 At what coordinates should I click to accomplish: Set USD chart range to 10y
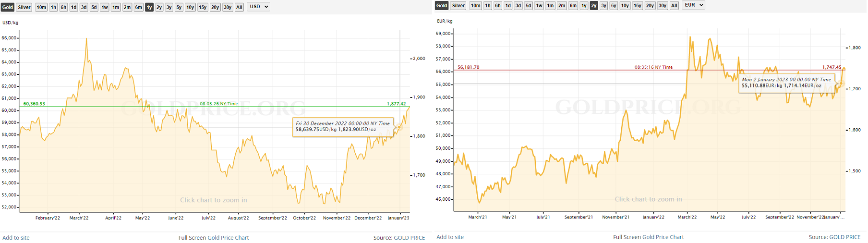[190, 7]
